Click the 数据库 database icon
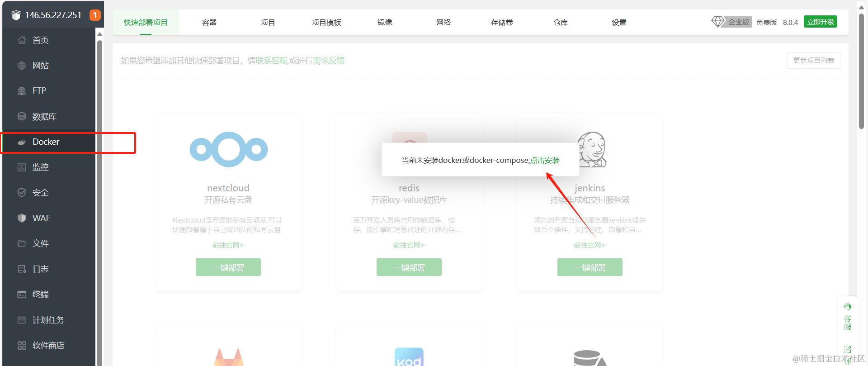 [22, 116]
